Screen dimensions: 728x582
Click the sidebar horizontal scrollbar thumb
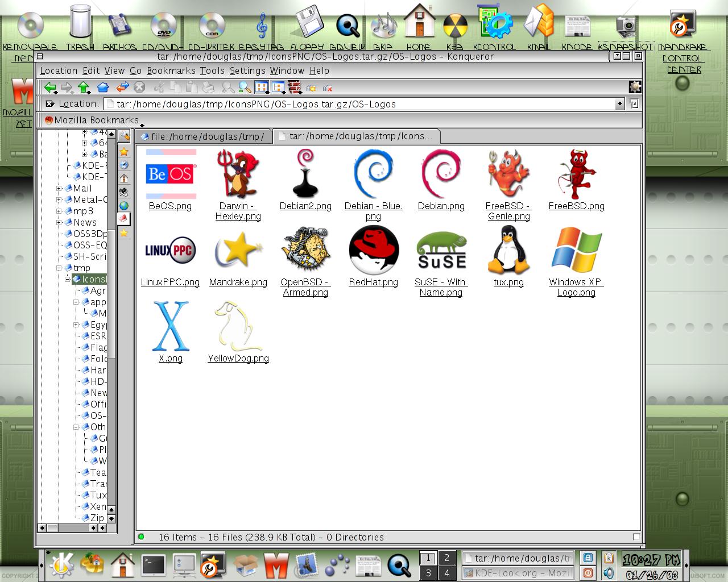coord(52,528)
